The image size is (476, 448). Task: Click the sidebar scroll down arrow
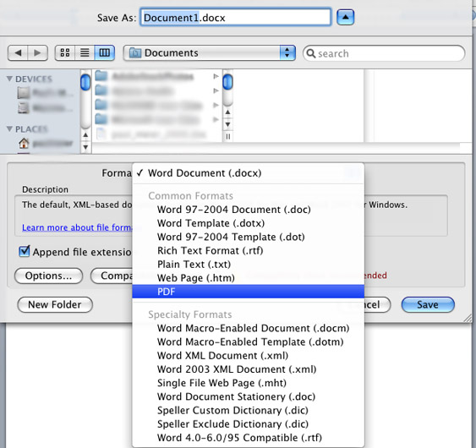click(85, 147)
